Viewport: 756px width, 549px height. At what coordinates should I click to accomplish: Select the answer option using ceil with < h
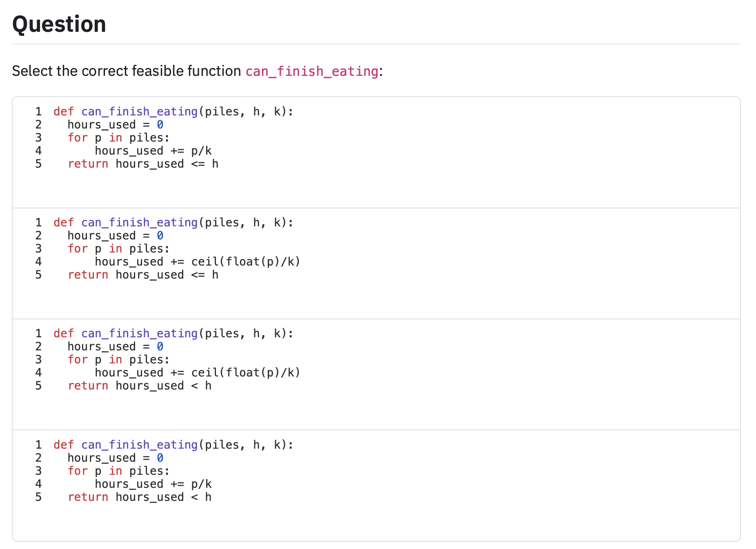point(376,374)
